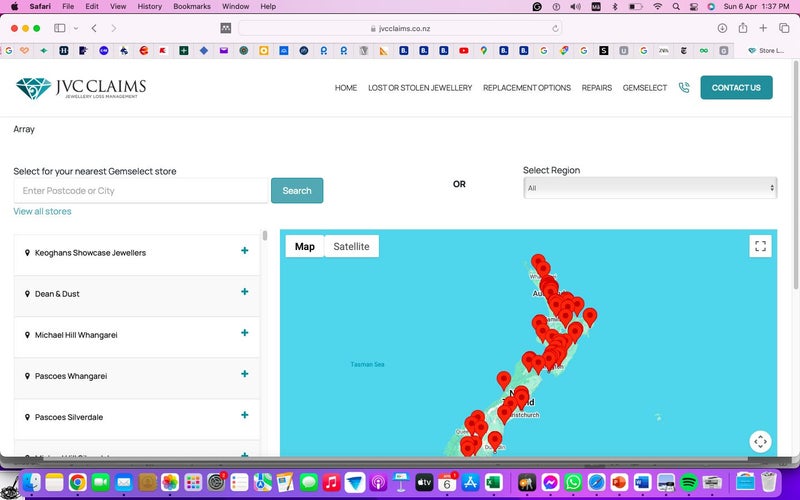Viewport: 800px width, 500px height.
Task: Click the jvcclaims.co.nz address bar
Action: coord(401,29)
